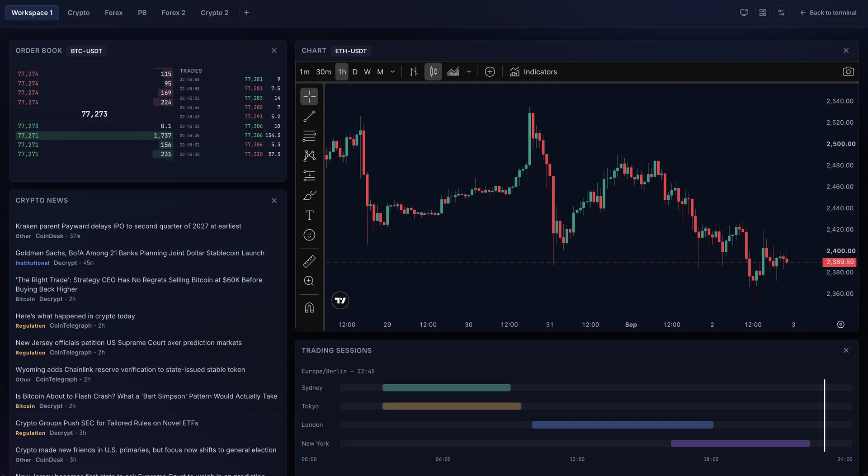The image size is (868, 476).
Task: Toggle magnet mode on the chart
Action: tap(309, 308)
